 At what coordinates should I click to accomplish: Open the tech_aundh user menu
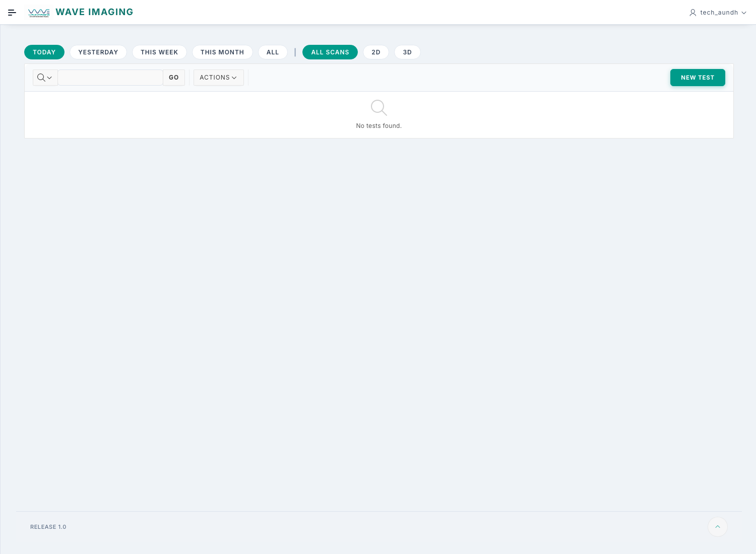[x=719, y=13]
